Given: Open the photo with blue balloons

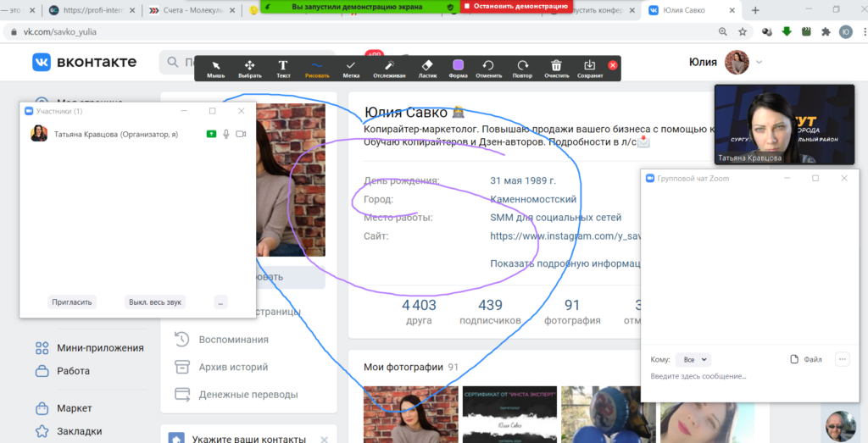Looking at the screenshot, I should 609,414.
